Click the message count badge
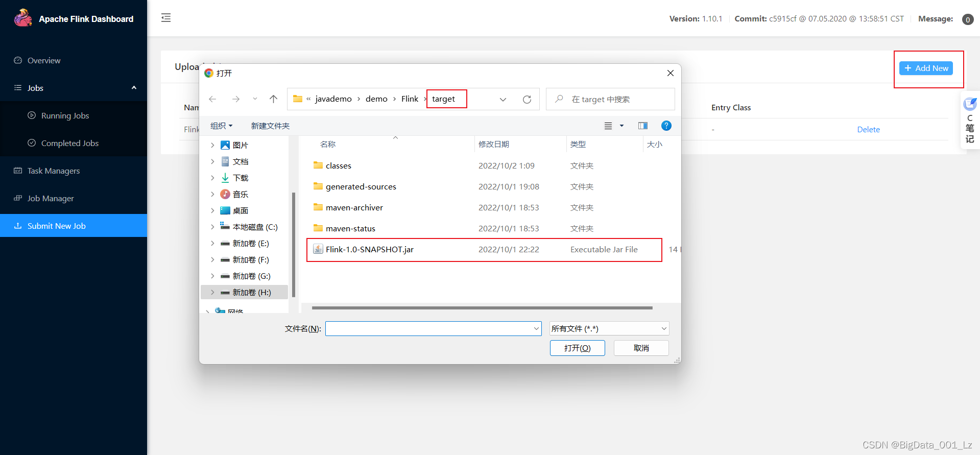The image size is (980, 455). pyautogui.click(x=968, y=19)
